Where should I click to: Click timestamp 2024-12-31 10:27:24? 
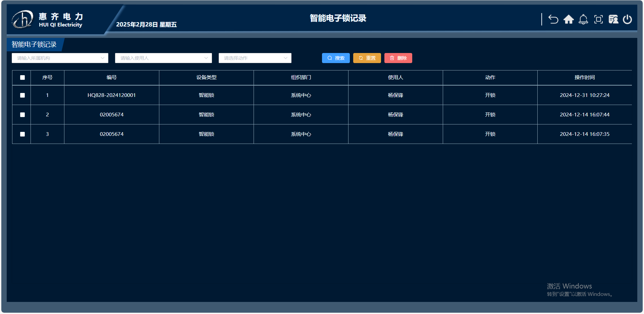pyautogui.click(x=585, y=95)
